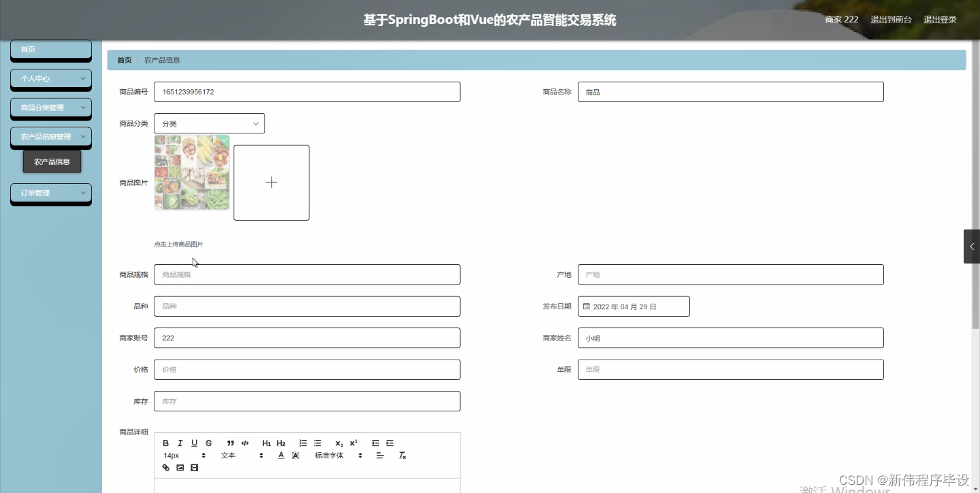Apply italic formatting in the editor toolbar
The image size is (980, 493).
click(180, 443)
